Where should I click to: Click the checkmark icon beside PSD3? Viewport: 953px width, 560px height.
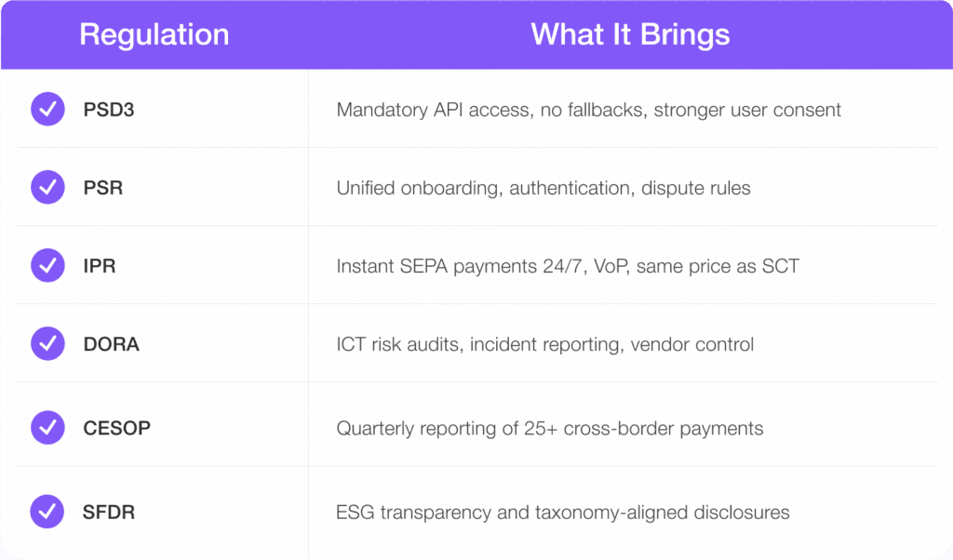coord(47,110)
